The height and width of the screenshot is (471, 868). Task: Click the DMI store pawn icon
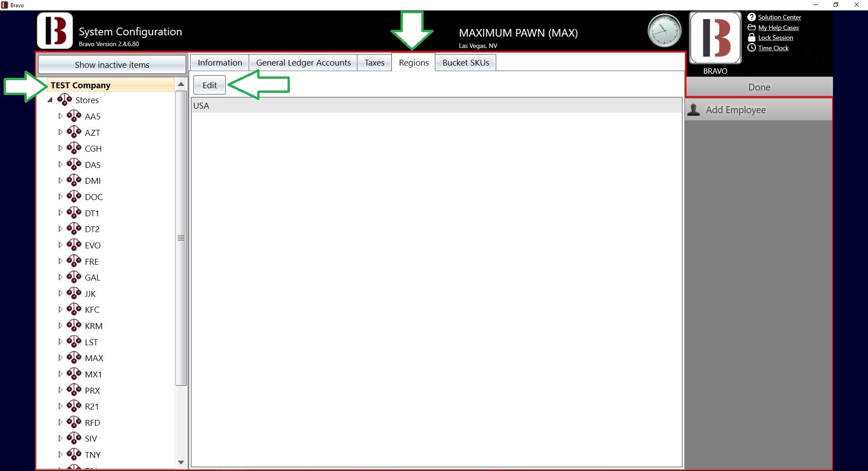[x=74, y=180]
